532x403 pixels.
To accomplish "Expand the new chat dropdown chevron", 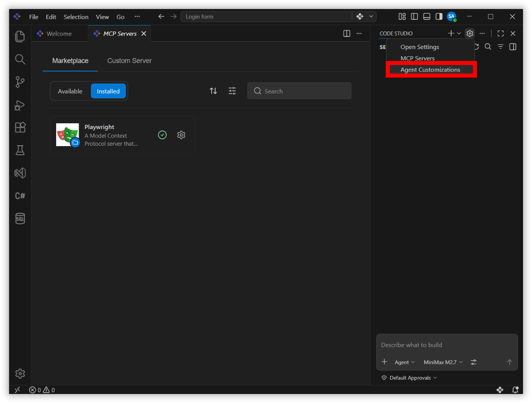I will click(459, 33).
